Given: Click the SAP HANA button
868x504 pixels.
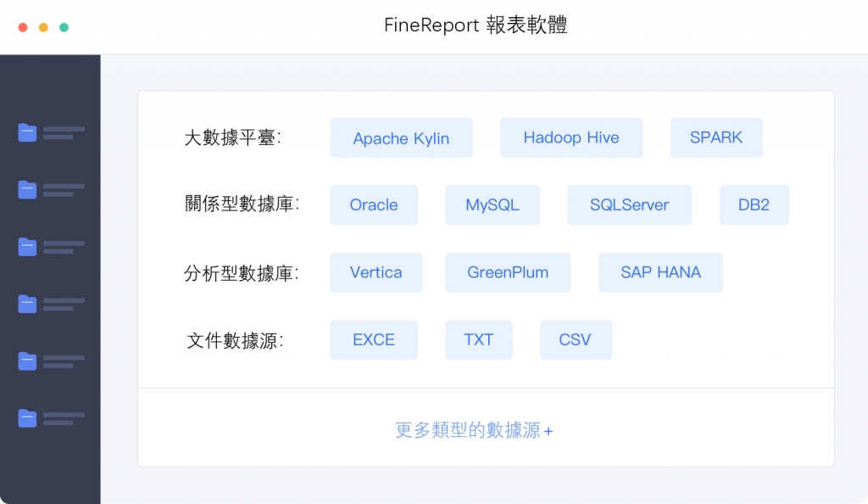Looking at the screenshot, I should pyautogui.click(x=660, y=272).
